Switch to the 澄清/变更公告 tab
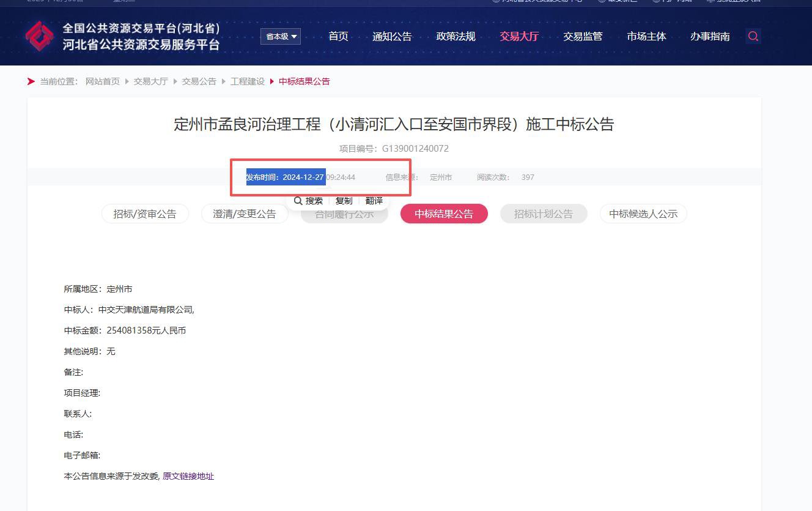 click(x=245, y=214)
